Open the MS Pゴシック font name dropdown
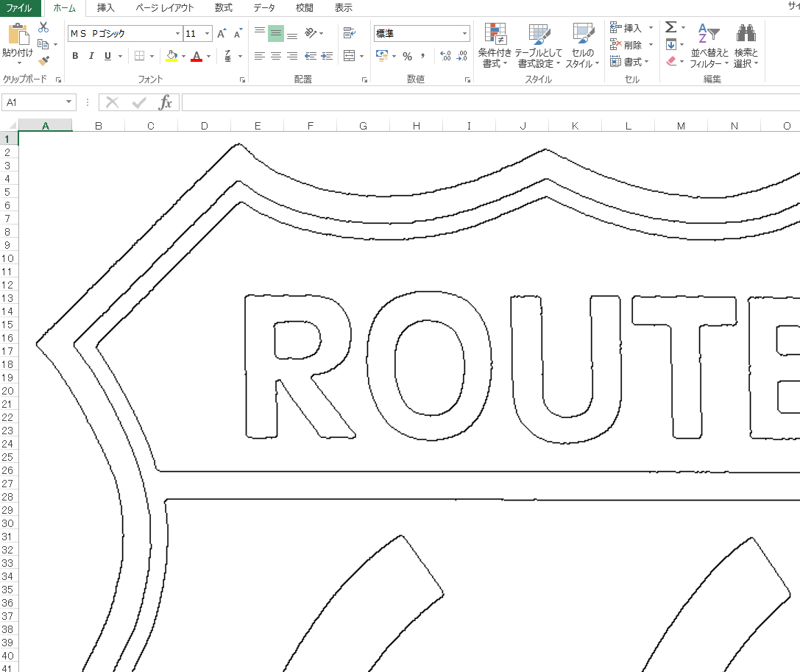This screenshot has height=672, width=800. [x=177, y=34]
